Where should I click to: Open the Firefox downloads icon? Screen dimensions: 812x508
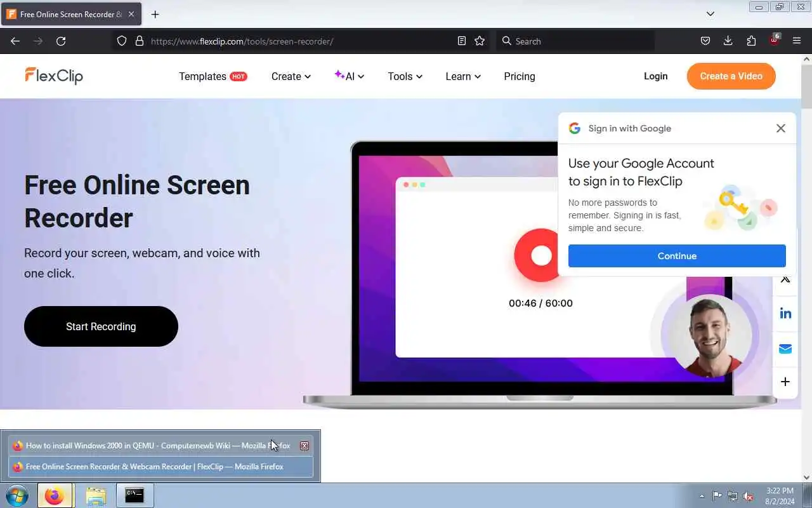click(728, 41)
